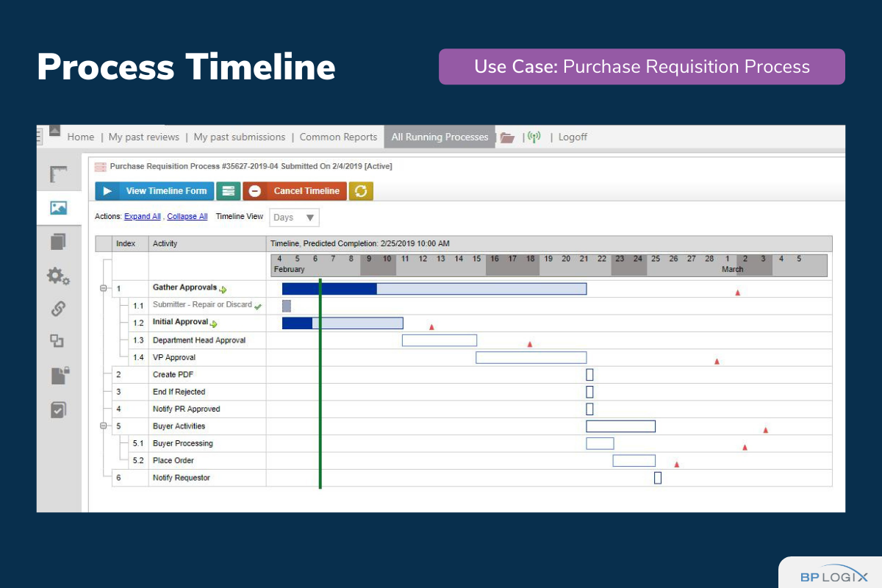Click the locked document icon in sidebar
Image resolution: width=882 pixels, height=588 pixels.
59,376
